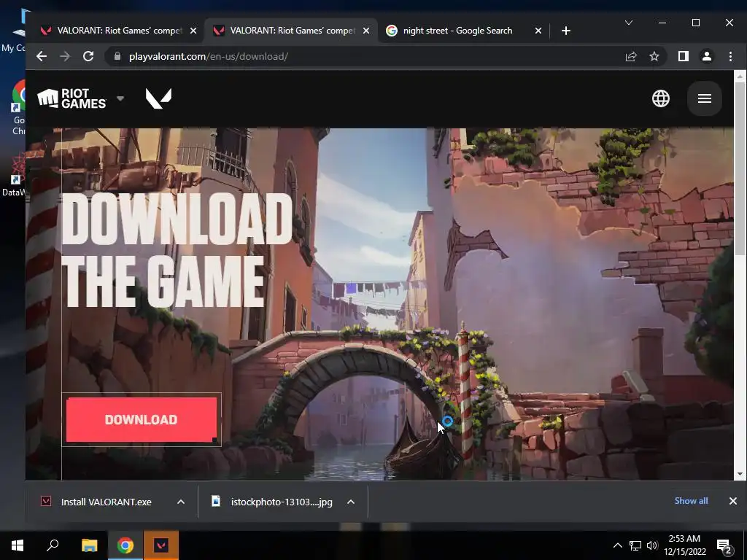Bookmark this page with star icon
Screen dimensions: 747x560
point(654,56)
